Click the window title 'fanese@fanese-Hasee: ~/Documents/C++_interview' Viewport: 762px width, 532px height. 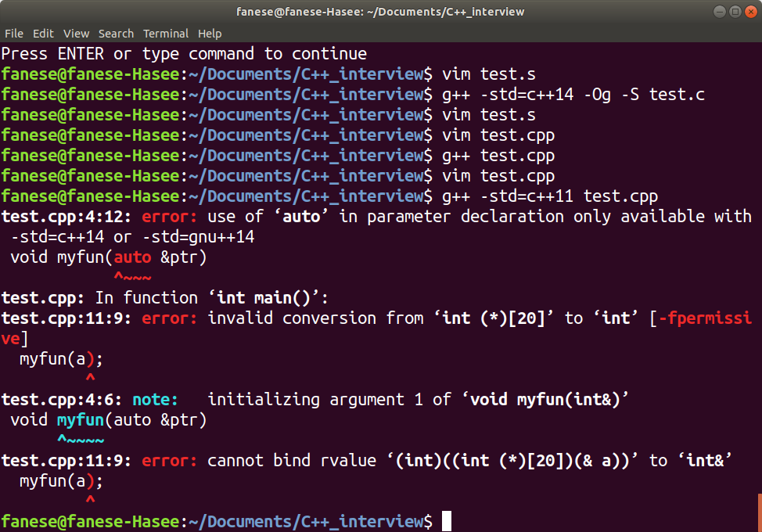(380, 12)
